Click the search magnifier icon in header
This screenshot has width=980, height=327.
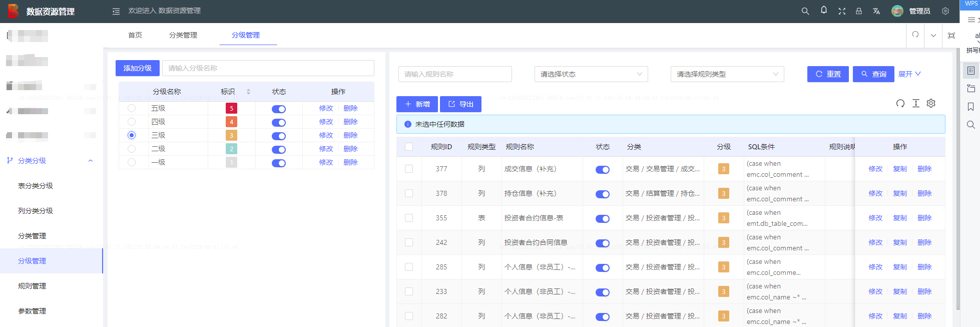pyautogui.click(x=805, y=11)
